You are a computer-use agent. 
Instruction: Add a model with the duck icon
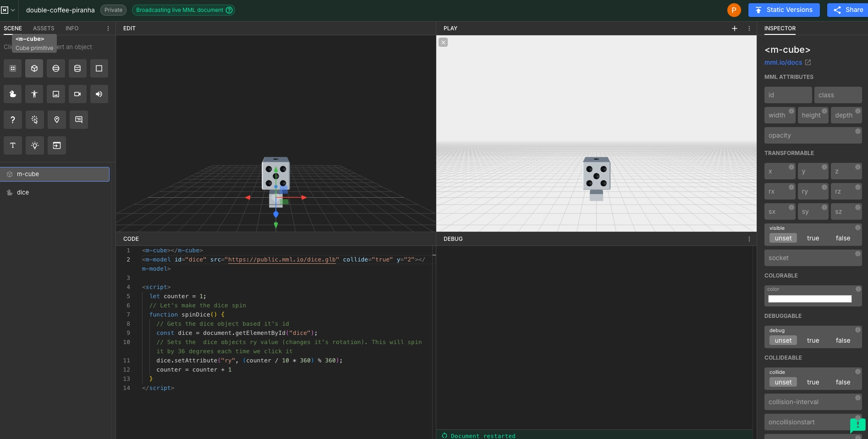pos(13,94)
